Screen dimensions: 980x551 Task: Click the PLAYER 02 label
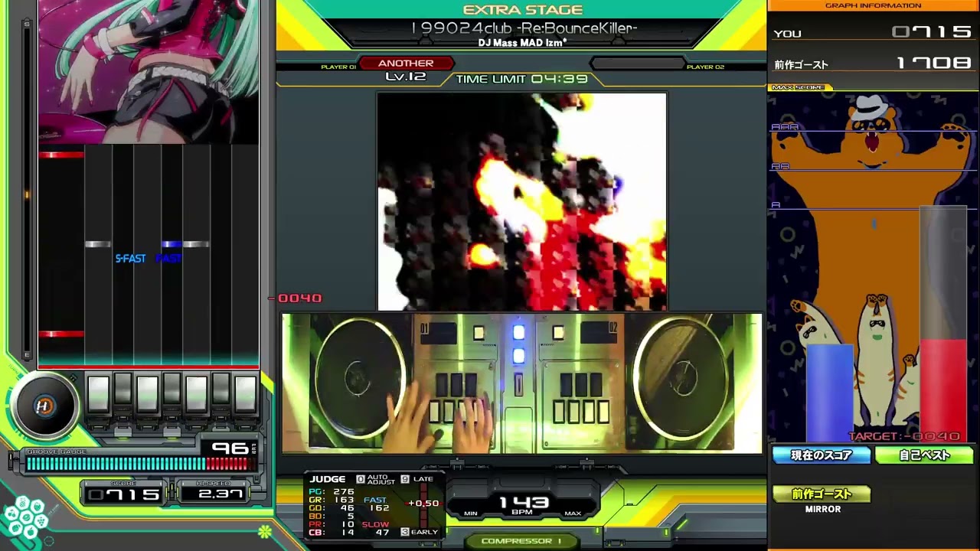(705, 67)
